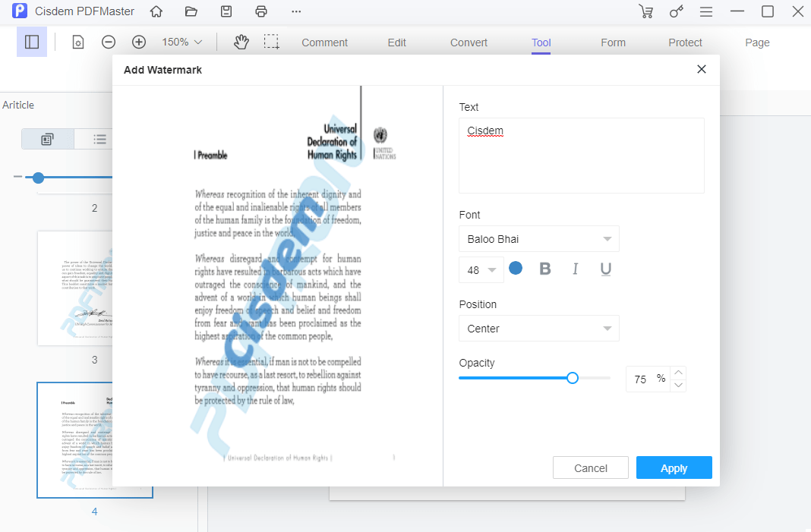The width and height of the screenshot is (811, 532).
Task: Decrease opacity with down arrow
Action: 679,386
